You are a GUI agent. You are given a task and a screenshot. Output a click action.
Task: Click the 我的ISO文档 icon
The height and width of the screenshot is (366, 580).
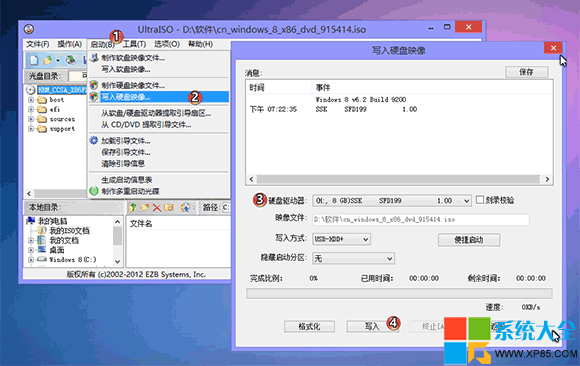pos(42,231)
